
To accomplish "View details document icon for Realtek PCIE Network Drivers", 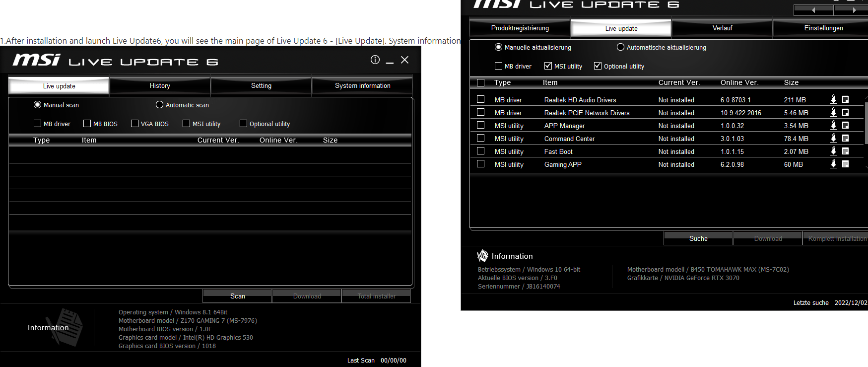I will (845, 112).
